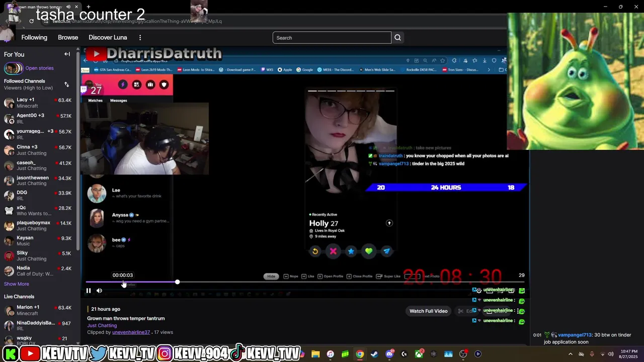Mute the browser tab via speaker icon

(68, 7)
